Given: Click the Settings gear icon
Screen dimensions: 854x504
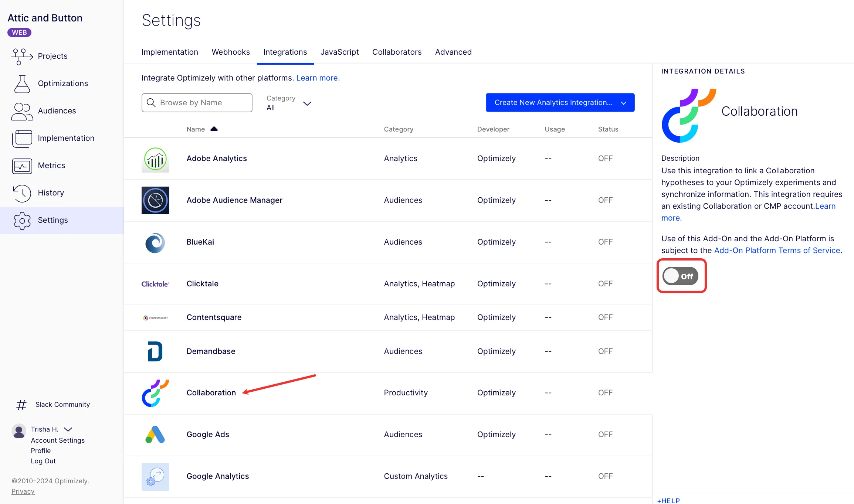Looking at the screenshot, I should pyautogui.click(x=22, y=221).
